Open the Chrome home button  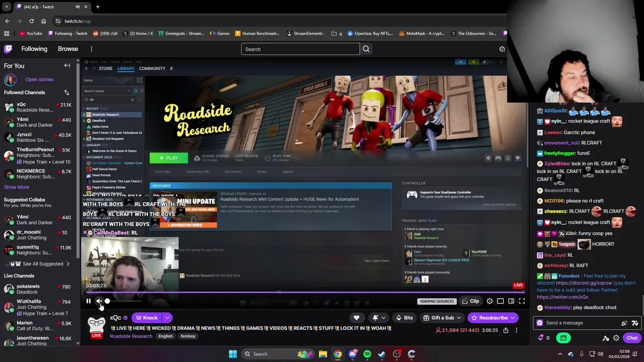pos(43,21)
